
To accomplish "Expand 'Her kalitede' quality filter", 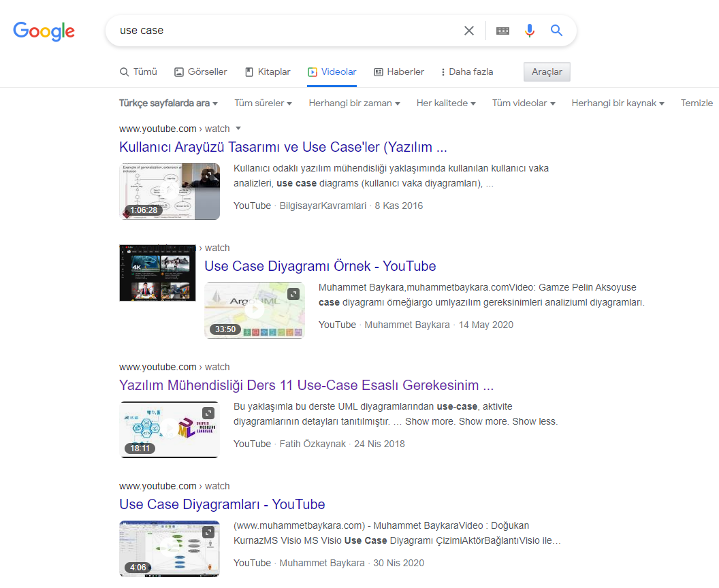I will [446, 103].
